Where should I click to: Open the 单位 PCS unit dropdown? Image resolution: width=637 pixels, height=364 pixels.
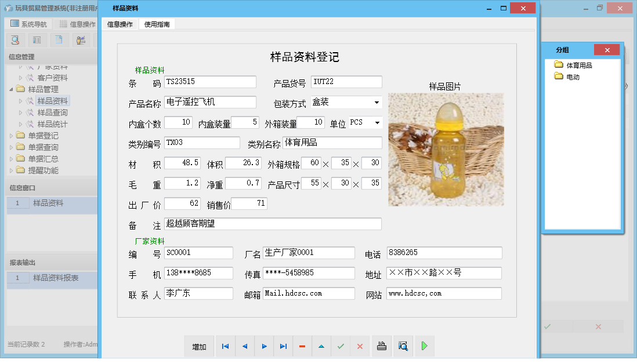tap(377, 122)
